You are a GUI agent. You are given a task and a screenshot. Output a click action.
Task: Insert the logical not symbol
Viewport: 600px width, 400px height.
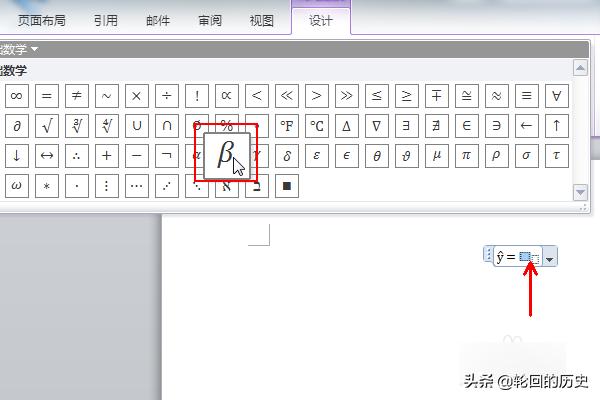pos(167,156)
